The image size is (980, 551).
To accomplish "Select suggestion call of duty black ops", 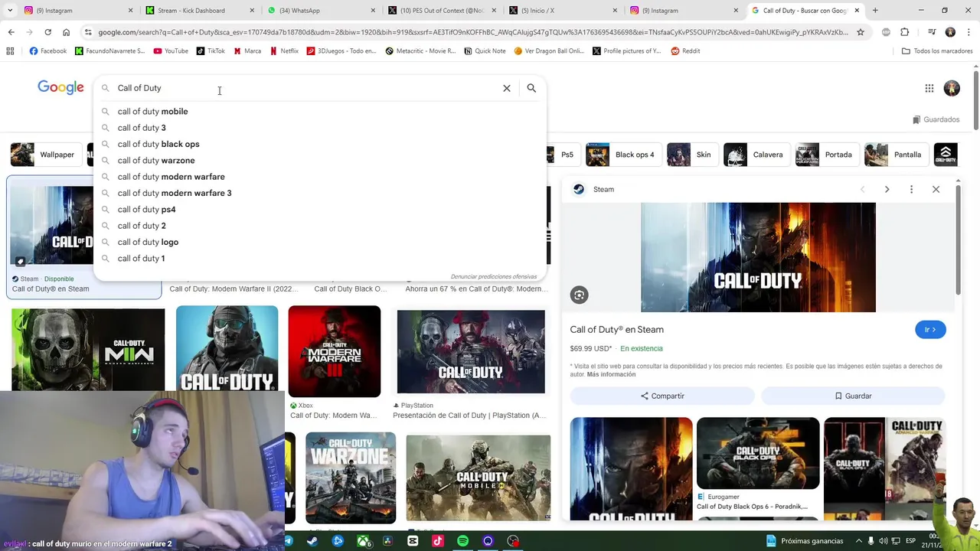I will [x=320, y=144].
